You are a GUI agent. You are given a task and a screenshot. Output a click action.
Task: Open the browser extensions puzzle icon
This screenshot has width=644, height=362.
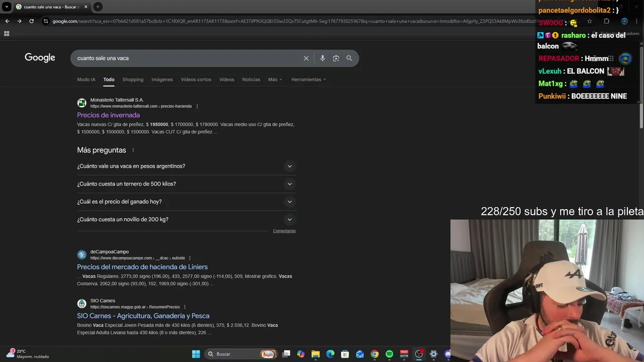(x=606, y=21)
